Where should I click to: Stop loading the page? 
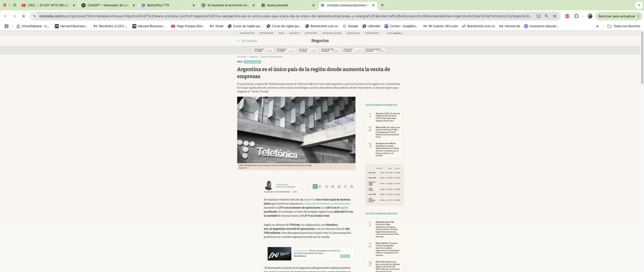click(23, 16)
